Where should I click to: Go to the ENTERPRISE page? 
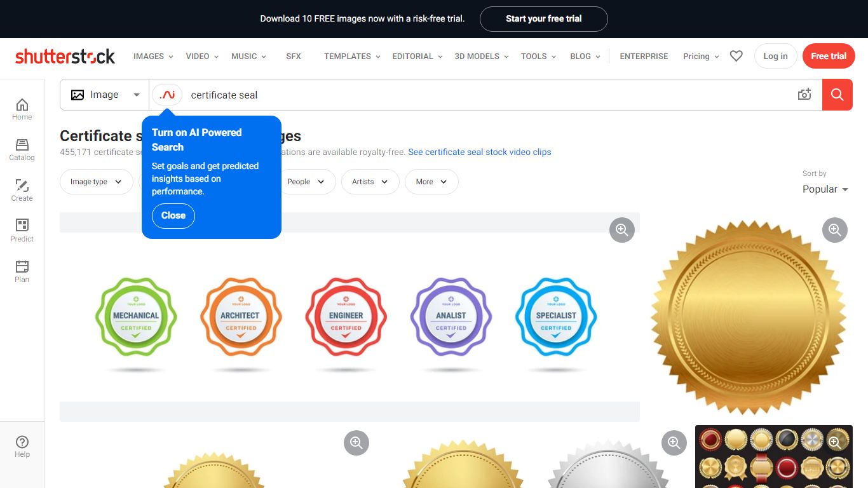[644, 56]
